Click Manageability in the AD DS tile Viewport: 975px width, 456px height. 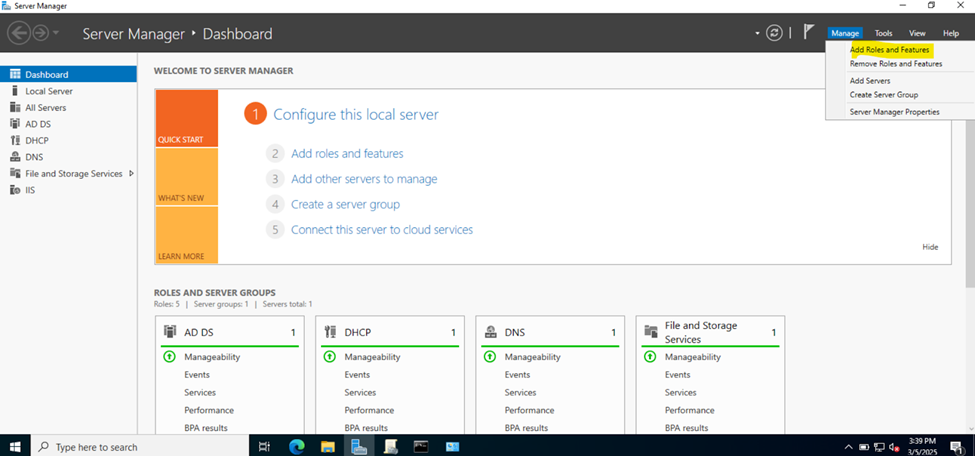(212, 357)
